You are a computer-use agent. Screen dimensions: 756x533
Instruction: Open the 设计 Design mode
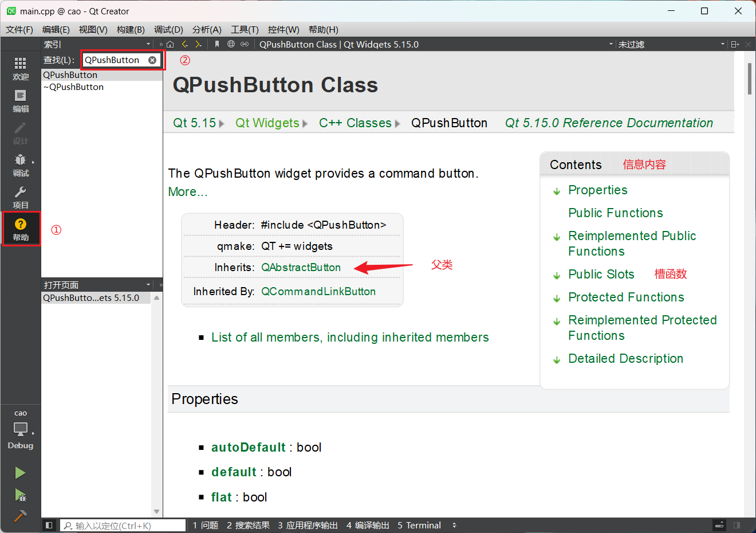(21, 133)
